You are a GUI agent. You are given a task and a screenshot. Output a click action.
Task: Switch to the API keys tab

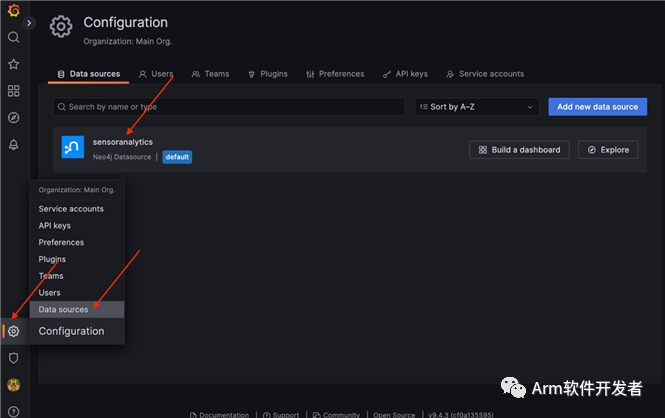pos(405,74)
